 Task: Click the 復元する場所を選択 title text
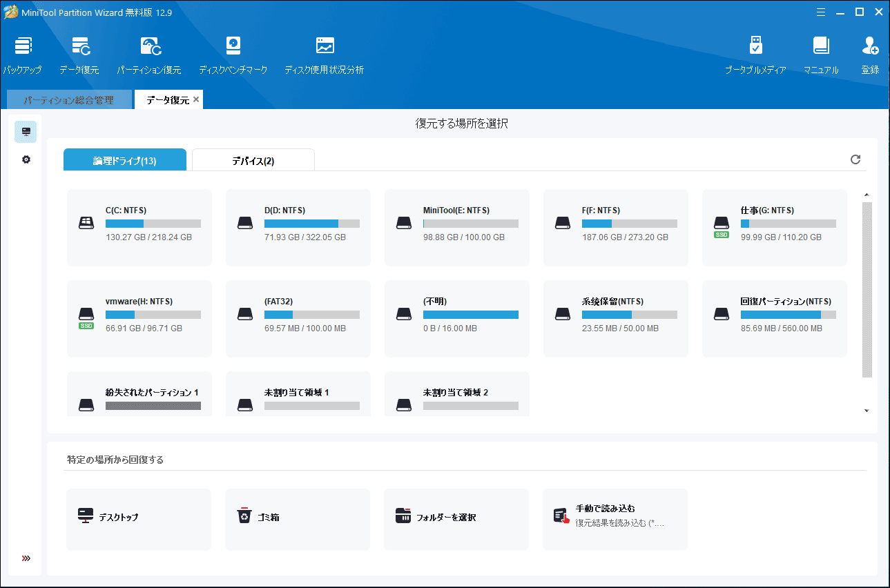point(462,124)
